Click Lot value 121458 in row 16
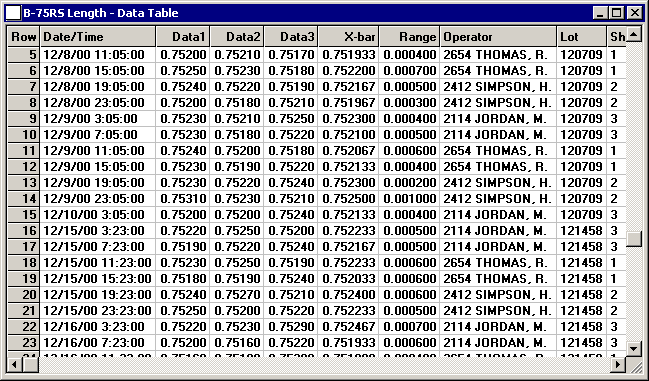The image size is (649, 381). pos(582,231)
